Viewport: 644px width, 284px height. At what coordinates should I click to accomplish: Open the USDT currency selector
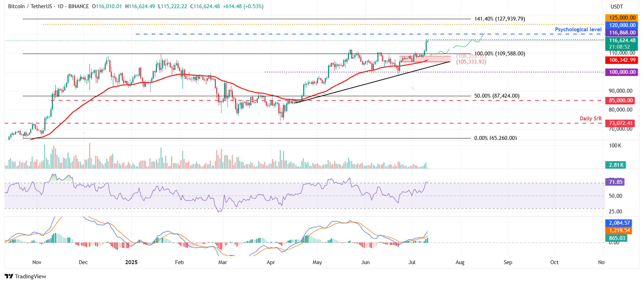point(617,7)
